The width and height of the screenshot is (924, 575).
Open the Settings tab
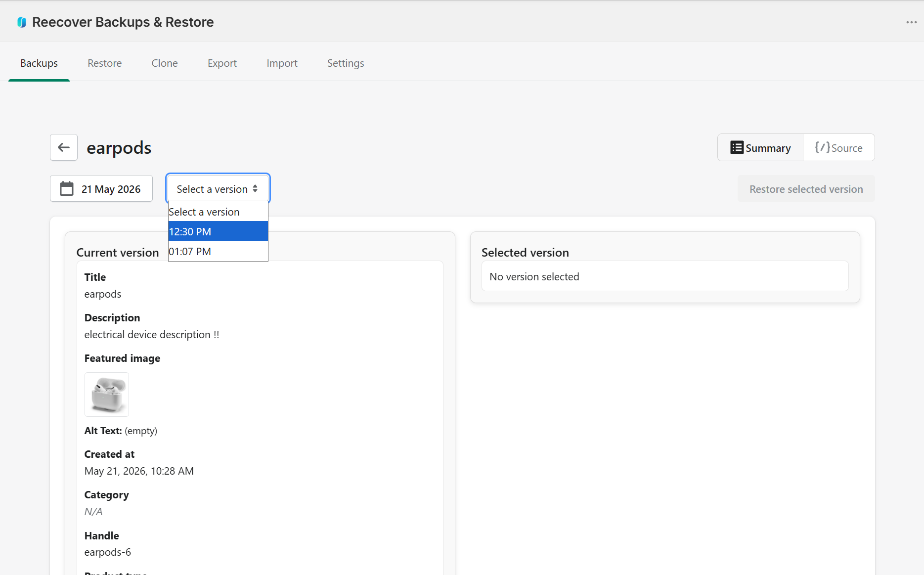point(346,63)
